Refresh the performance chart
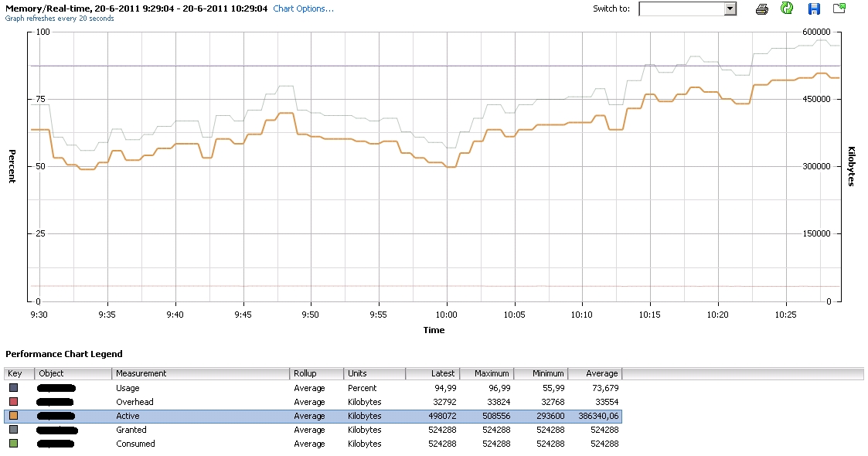Image resolution: width=868 pixels, height=456 pixels. (x=787, y=9)
